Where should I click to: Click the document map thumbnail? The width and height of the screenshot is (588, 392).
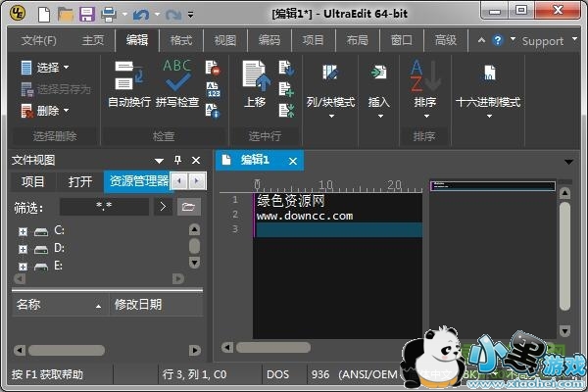coord(493,185)
